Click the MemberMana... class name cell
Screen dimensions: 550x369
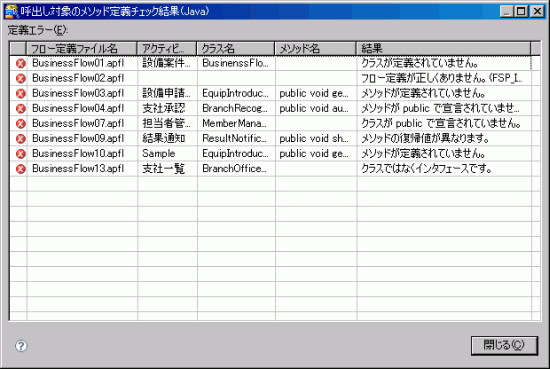(236, 124)
